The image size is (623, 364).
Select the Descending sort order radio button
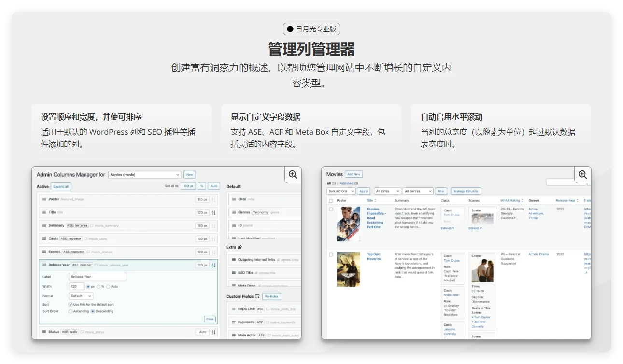click(x=94, y=311)
